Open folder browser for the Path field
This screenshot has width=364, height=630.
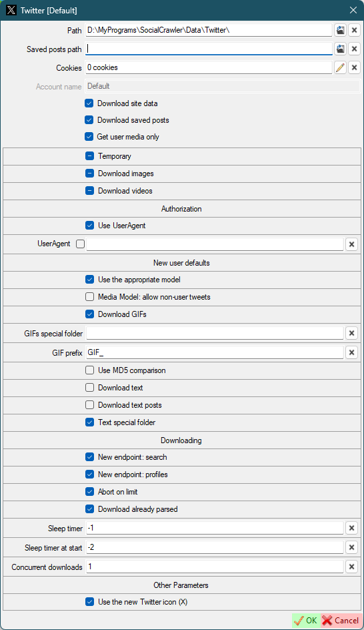point(340,30)
